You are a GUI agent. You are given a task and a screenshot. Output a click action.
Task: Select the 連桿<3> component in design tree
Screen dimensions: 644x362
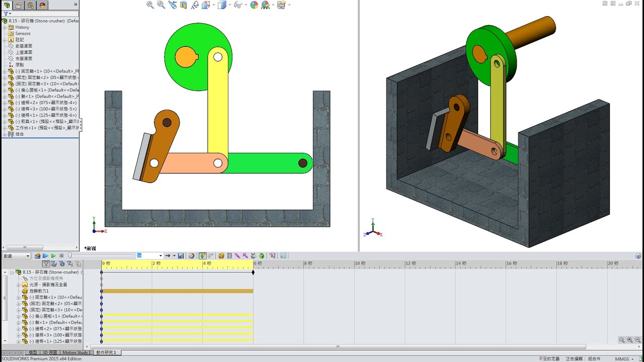pos(43,109)
